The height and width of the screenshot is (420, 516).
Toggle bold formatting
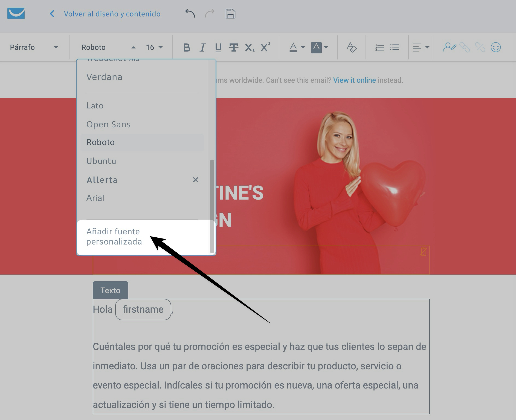(187, 47)
